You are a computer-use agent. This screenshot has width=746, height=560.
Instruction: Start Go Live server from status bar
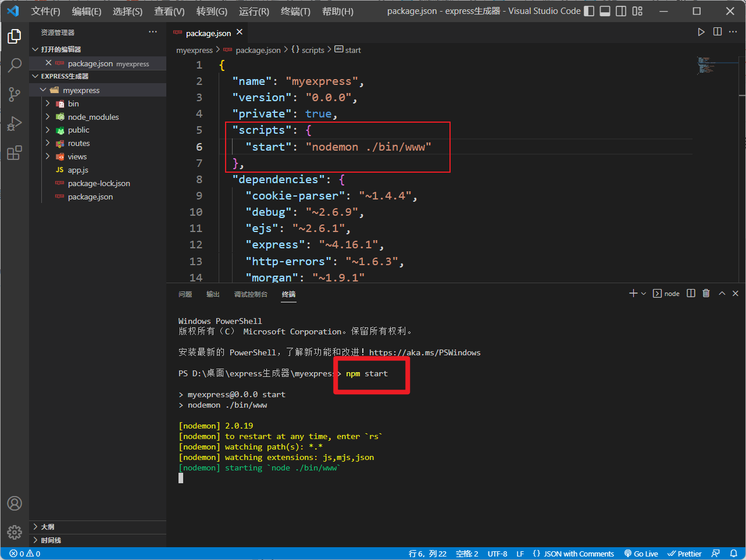pos(641,554)
